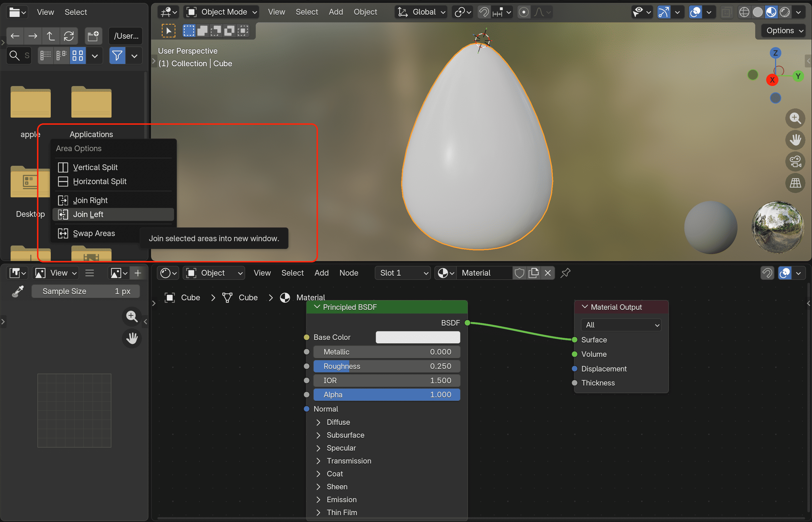Viewport: 812px width, 522px height.
Task: Toggle pin icon in shader editor header
Action: point(565,273)
